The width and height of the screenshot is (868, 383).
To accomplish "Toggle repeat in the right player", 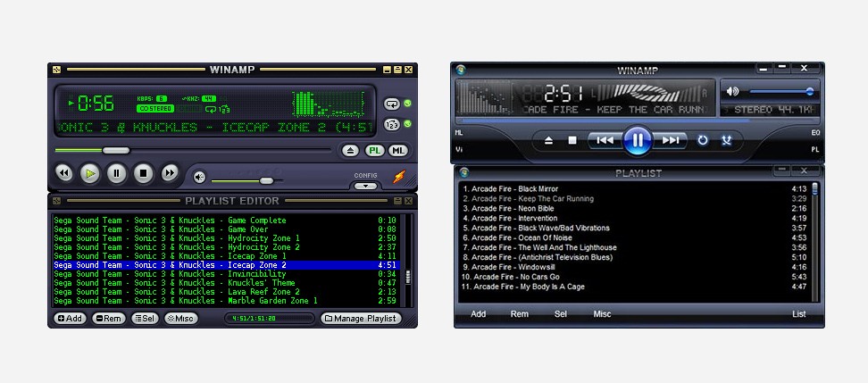I will [x=703, y=140].
